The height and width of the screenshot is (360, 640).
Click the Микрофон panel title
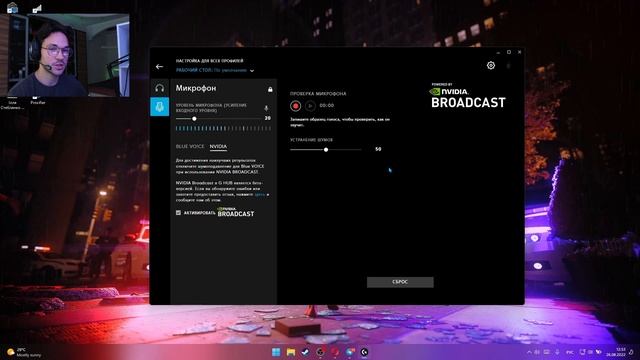(x=196, y=88)
